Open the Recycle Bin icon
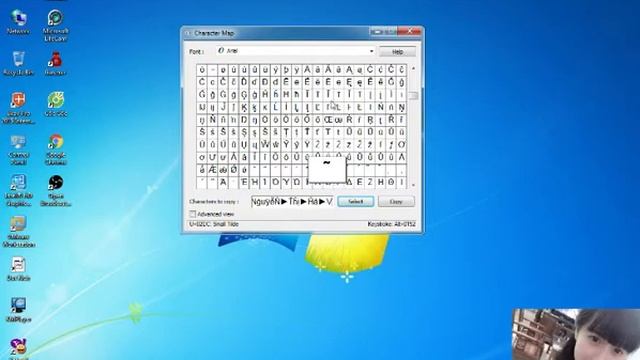 click(18, 64)
